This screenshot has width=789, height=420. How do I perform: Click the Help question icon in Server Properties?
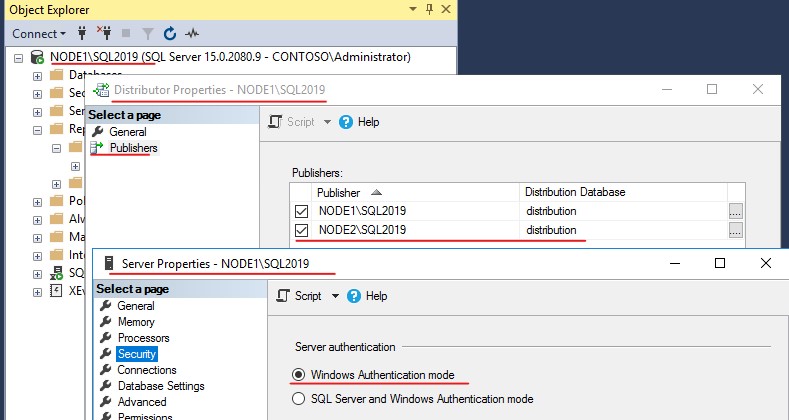pyautogui.click(x=354, y=296)
